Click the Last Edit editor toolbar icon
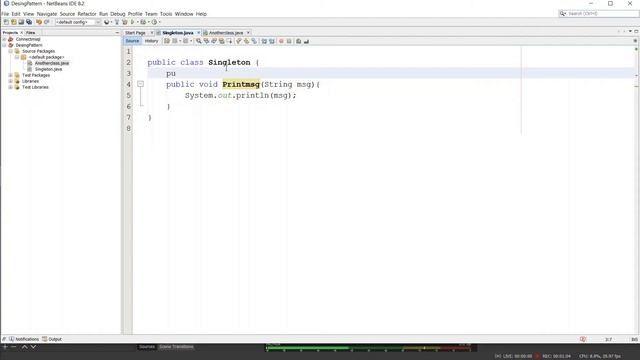The height and width of the screenshot is (360, 640). 167,41
